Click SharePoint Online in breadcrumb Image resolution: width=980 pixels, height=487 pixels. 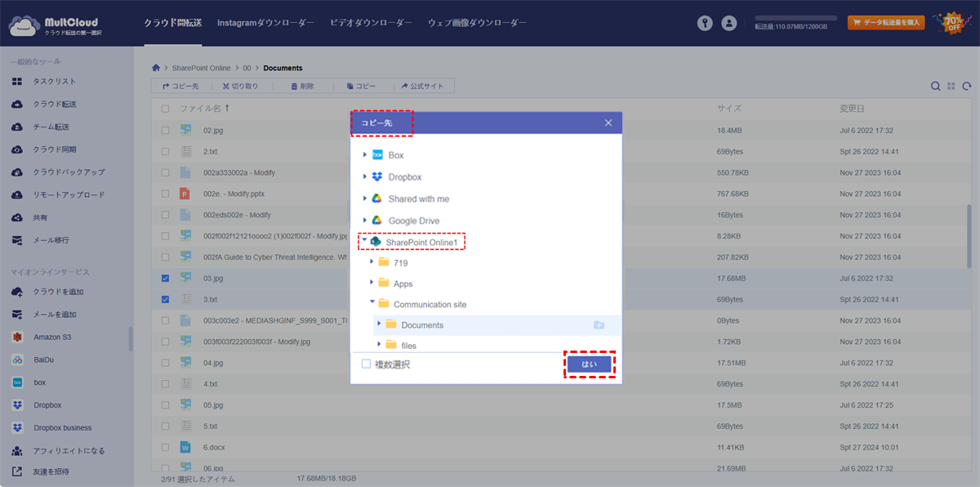(x=201, y=68)
